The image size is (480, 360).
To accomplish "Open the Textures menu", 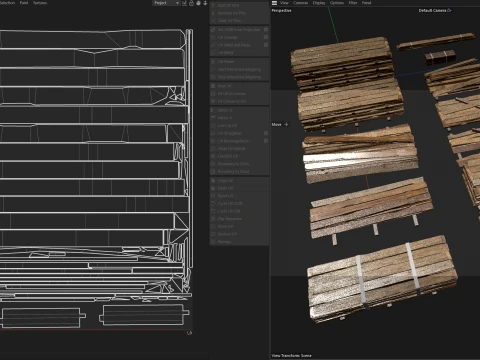I will point(40,3).
